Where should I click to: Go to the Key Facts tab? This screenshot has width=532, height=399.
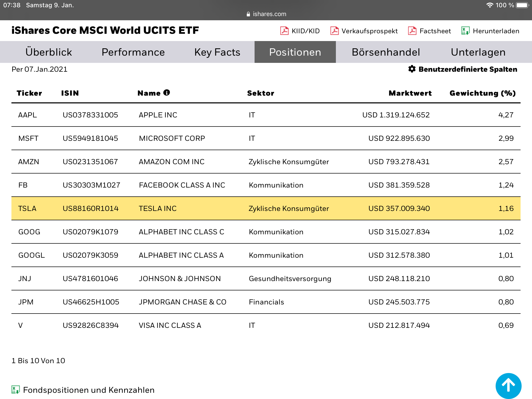click(217, 52)
